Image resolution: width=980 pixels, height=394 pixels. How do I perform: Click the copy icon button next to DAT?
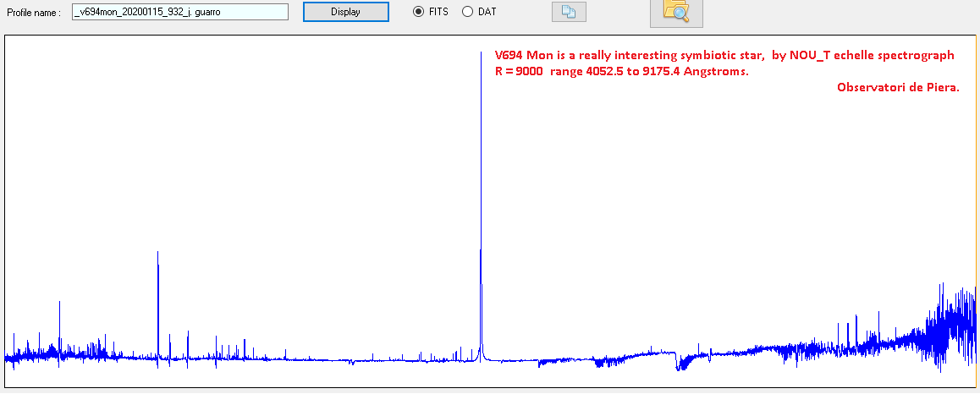(569, 12)
